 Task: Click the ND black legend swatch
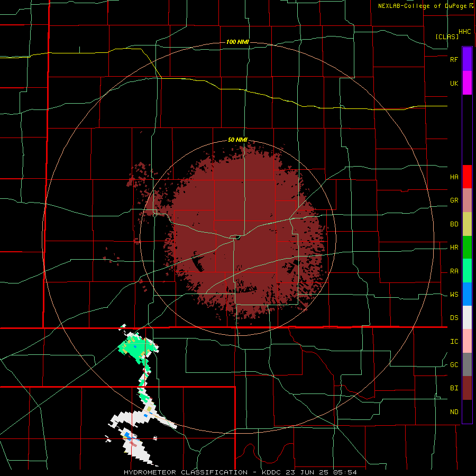467,411
